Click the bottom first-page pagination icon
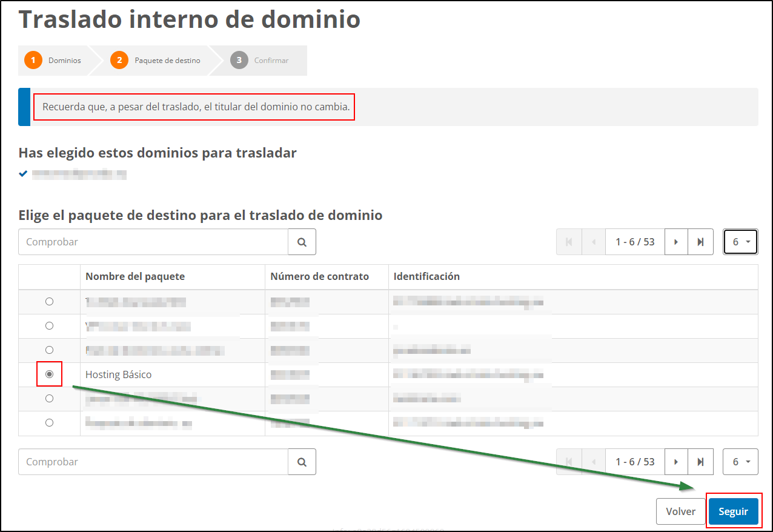773x532 pixels. (569, 461)
